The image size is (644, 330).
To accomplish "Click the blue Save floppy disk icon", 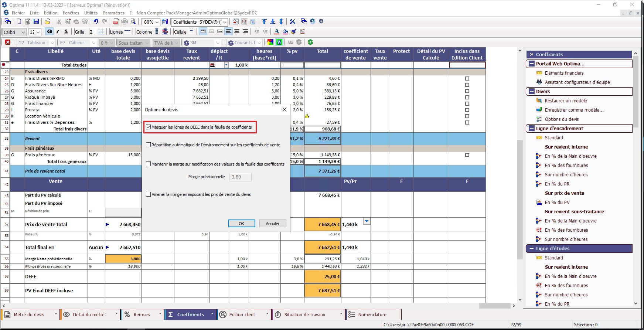I will [x=36, y=21].
